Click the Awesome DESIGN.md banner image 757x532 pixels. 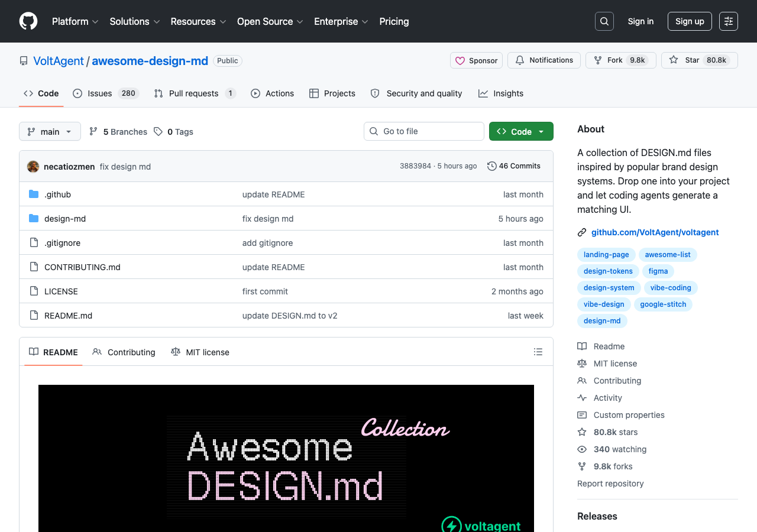pyautogui.click(x=286, y=458)
